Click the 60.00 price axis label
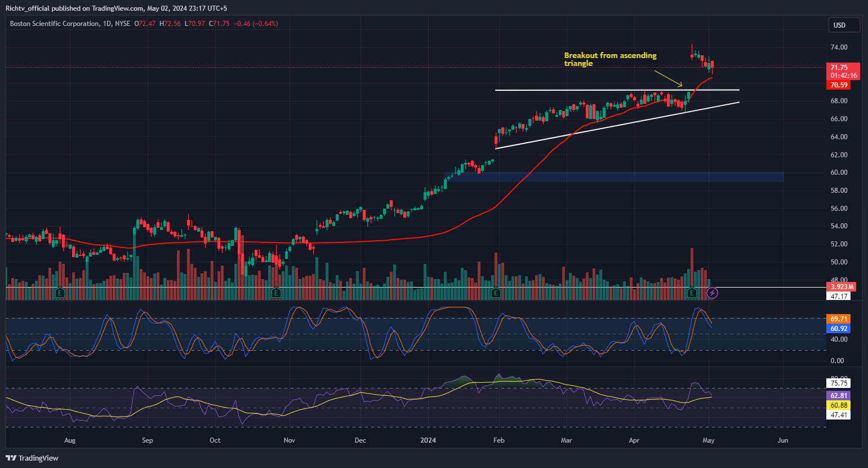868x468 pixels. (839, 173)
